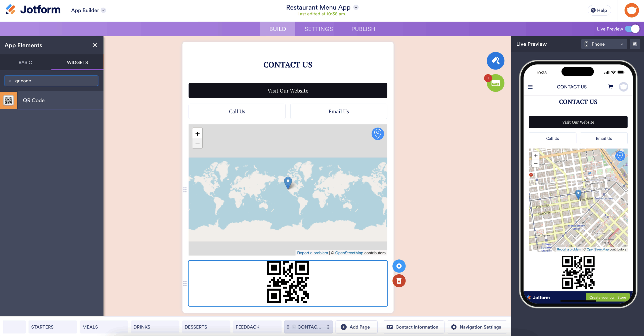Open the Phone device selector dropdown
Image resolution: width=644 pixels, height=336 pixels.
point(604,44)
